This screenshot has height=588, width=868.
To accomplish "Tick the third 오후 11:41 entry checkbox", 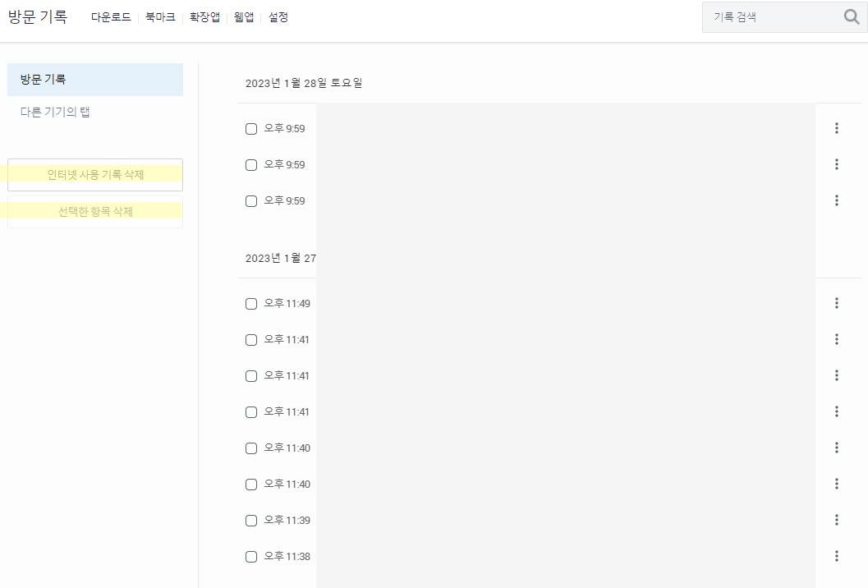I will [x=251, y=412].
